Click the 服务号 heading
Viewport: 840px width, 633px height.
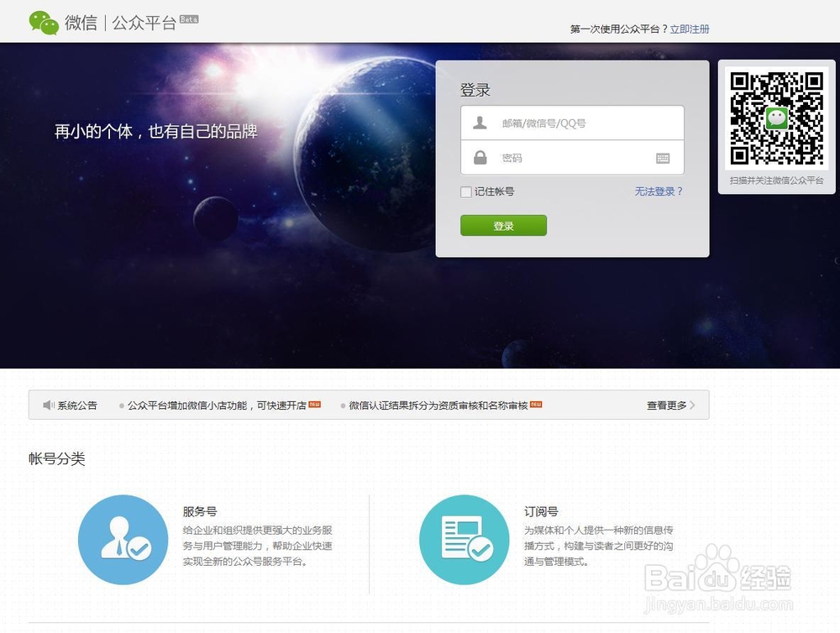click(200, 511)
